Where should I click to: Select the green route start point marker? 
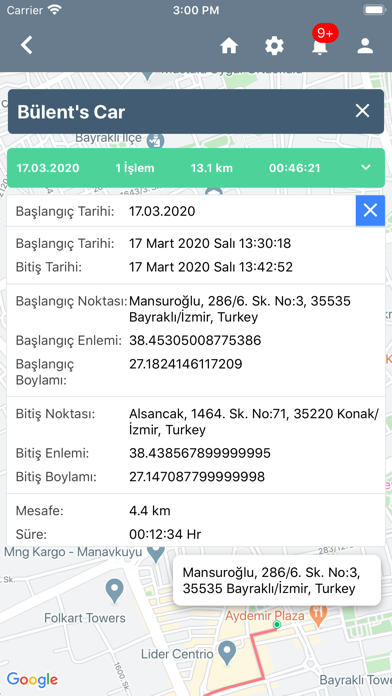(x=277, y=625)
